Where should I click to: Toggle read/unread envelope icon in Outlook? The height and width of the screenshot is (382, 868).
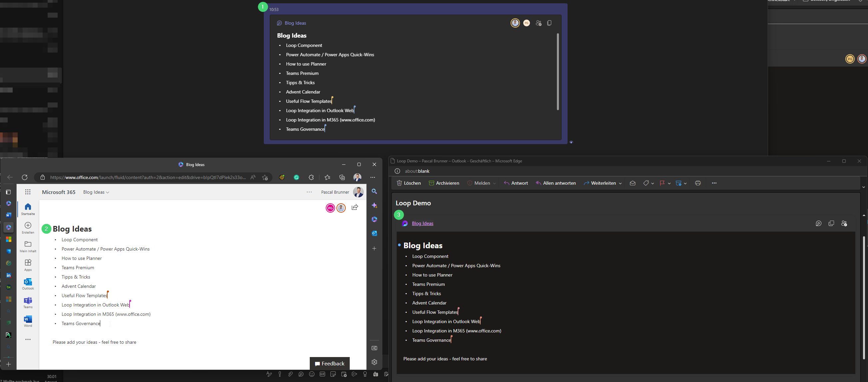pos(633,183)
